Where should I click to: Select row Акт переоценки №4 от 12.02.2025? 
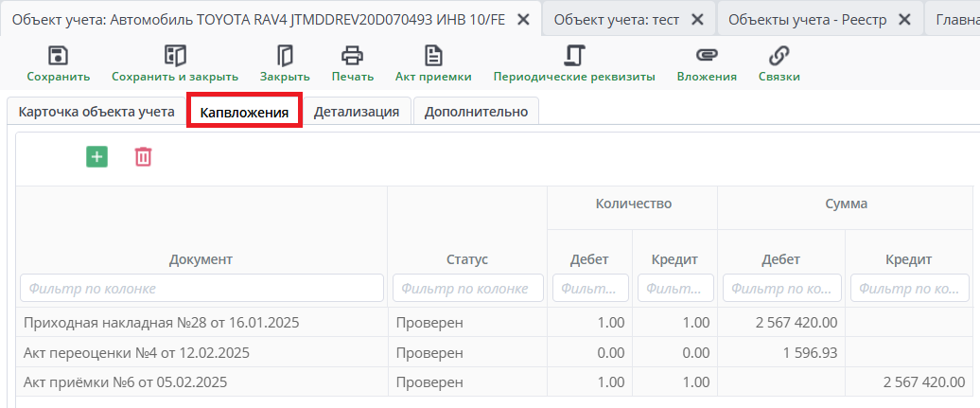136,353
